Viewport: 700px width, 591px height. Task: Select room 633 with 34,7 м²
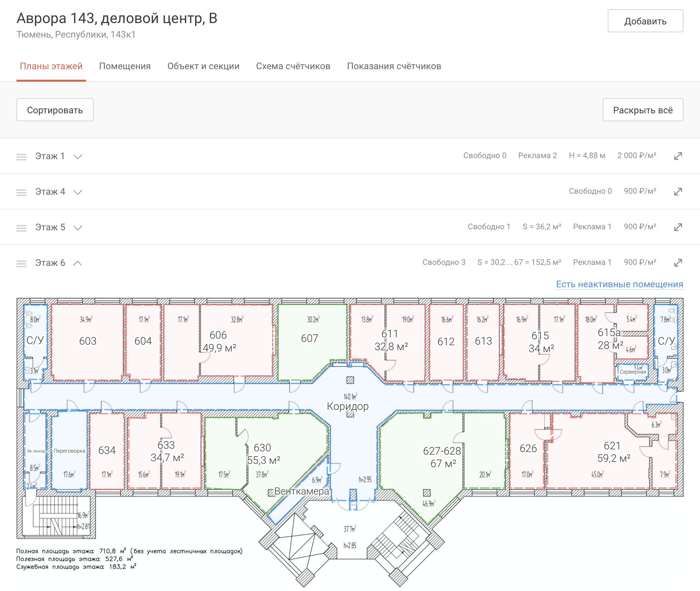pos(166,451)
